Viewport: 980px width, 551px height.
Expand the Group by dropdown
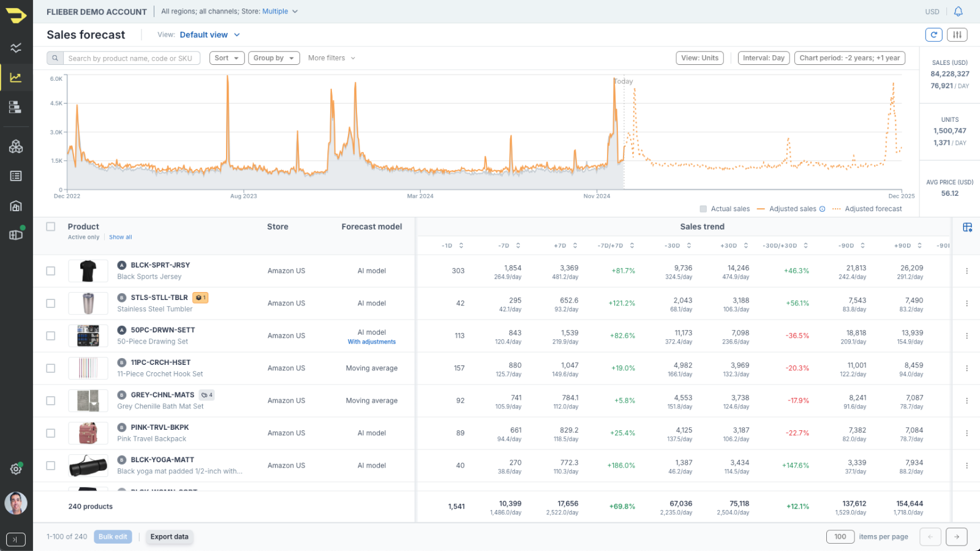point(274,58)
